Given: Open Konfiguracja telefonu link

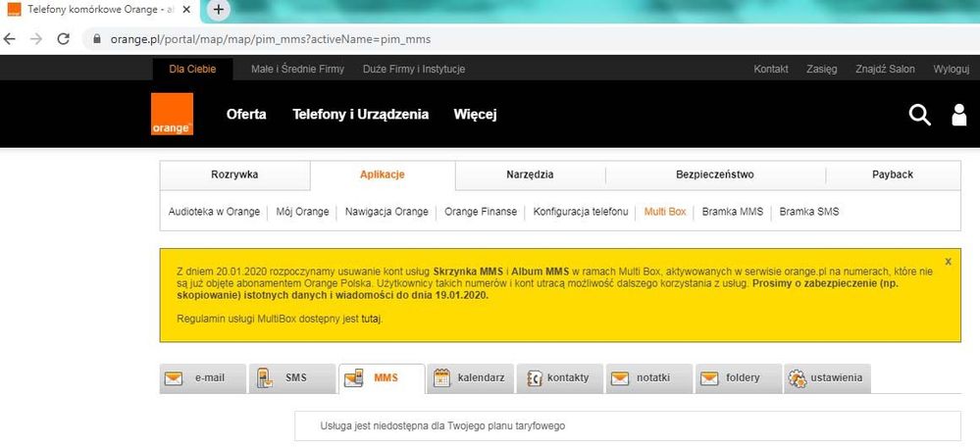Looking at the screenshot, I should 581,212.
